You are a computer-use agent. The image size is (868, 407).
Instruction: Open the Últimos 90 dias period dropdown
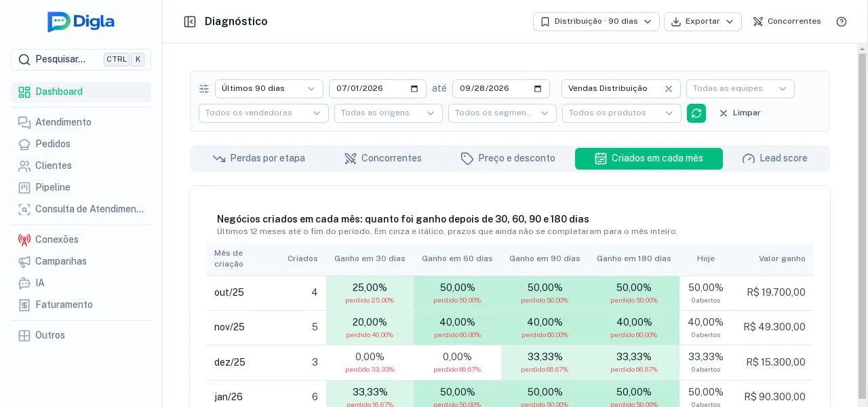coord(269,89)
